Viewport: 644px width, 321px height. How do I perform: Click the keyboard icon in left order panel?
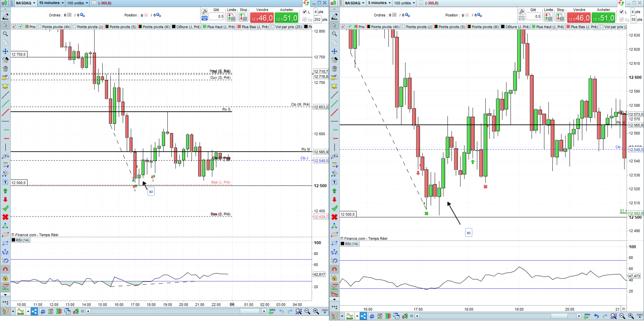205,18
